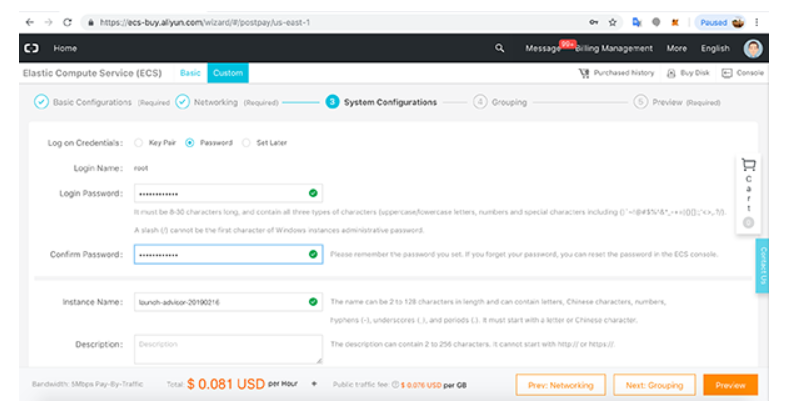This screenshot has height=418, width=793.
Task: Open Message notifications
Action: click(x=543, y=48)
